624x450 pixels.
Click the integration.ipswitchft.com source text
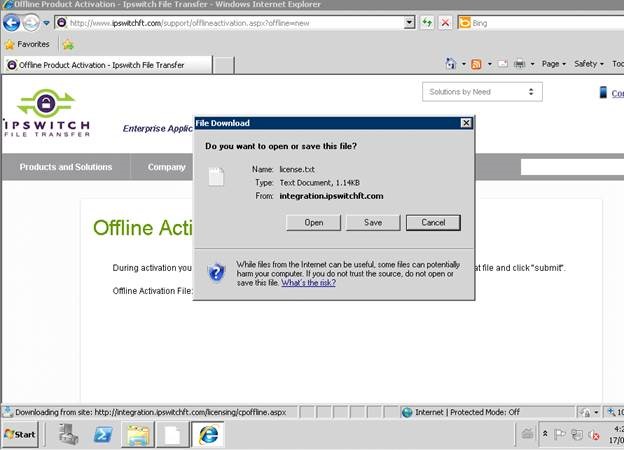[x=332, y=196]
